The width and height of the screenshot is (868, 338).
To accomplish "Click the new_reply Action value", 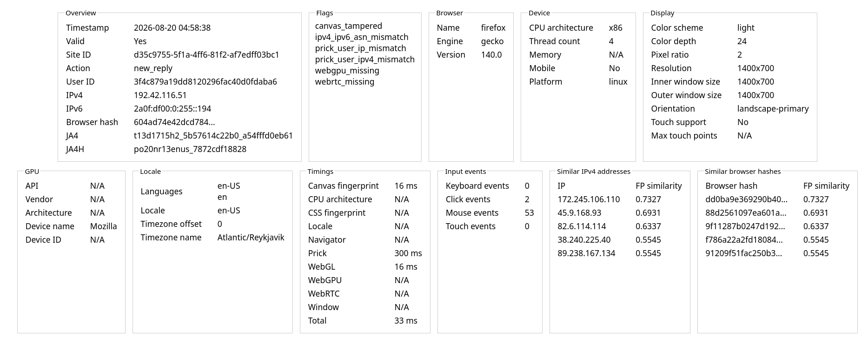I will click(x=153, y=68).
